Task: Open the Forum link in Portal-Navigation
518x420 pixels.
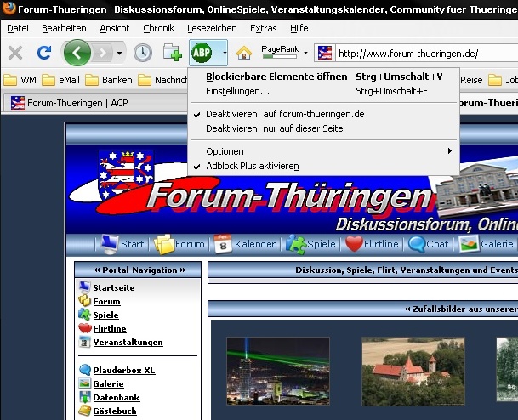Action: (x=106, y=302)
